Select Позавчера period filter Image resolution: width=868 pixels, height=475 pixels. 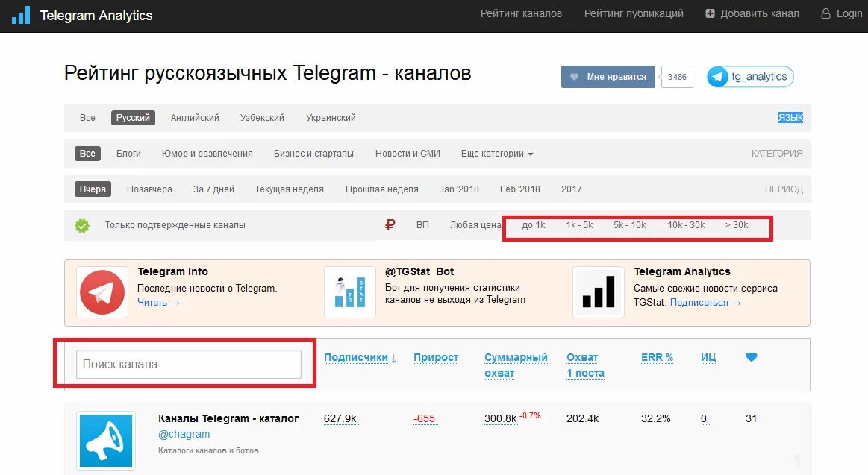[x=149, y=189]
